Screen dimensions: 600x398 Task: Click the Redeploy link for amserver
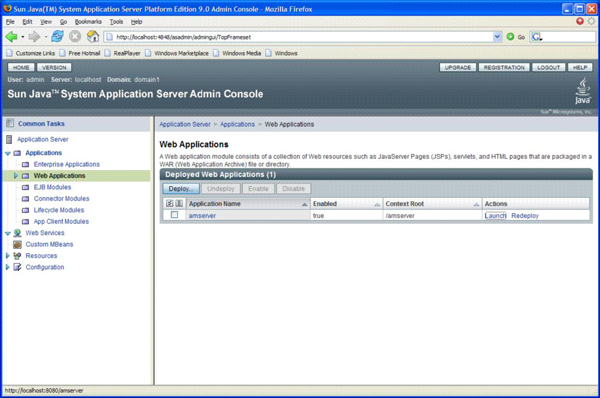point(525,215)
